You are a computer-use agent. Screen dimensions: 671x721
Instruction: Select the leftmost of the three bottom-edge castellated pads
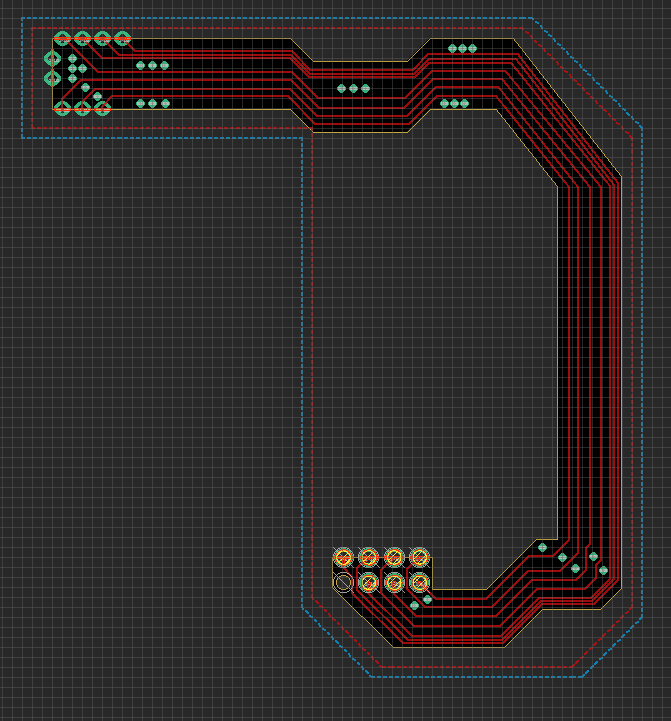(62, 109)
